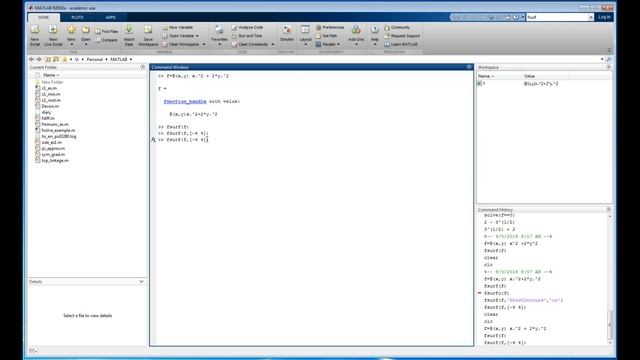Select the diary file in Current Folder
The height and width of the screenshot is (360, 640).
pos(47,112)
